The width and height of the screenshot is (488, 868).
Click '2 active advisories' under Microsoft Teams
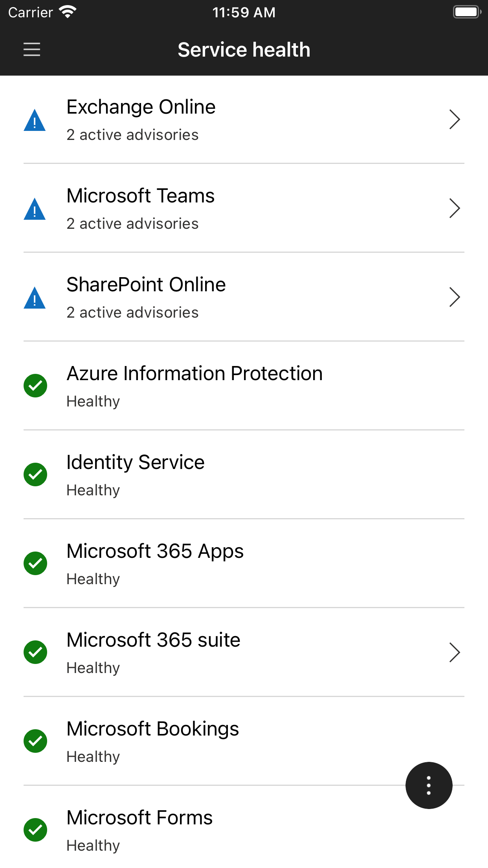pyautogui.click(x=132, y=224)
